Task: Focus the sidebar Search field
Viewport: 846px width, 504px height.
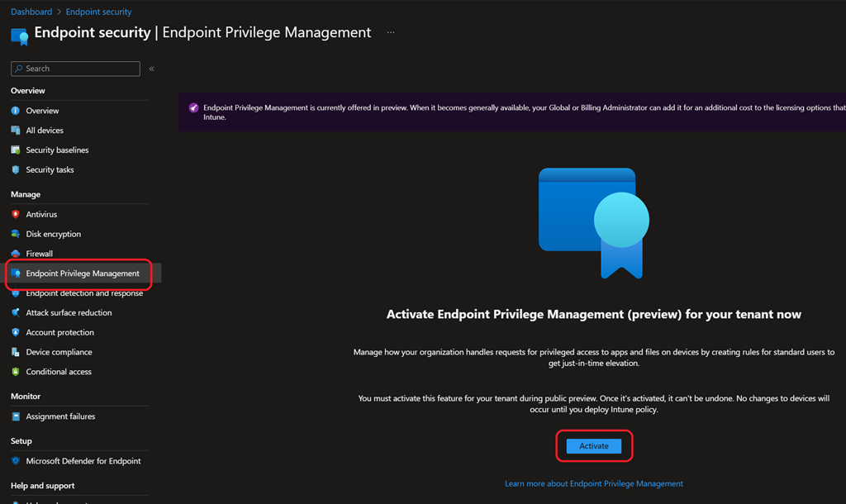Action: 75,69
